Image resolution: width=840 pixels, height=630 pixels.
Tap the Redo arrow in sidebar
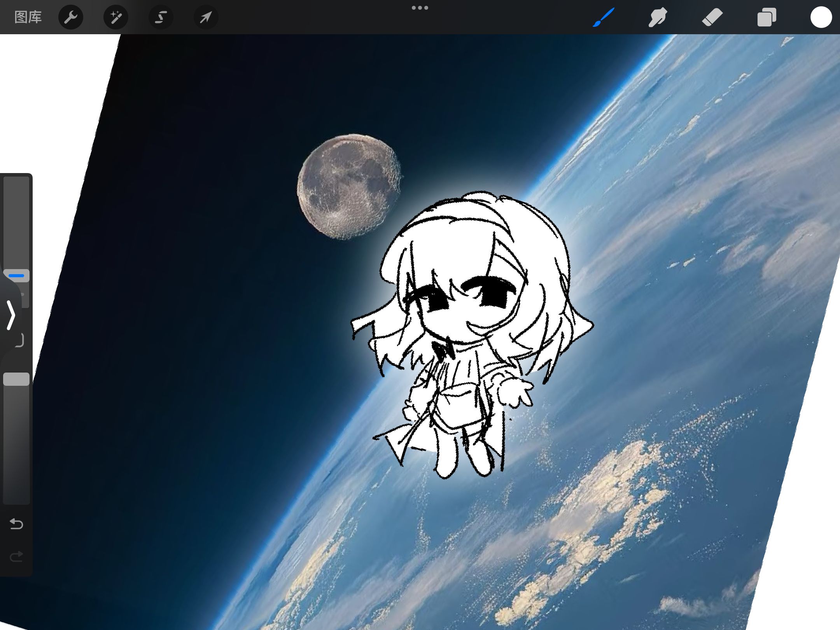click(16, 557)
